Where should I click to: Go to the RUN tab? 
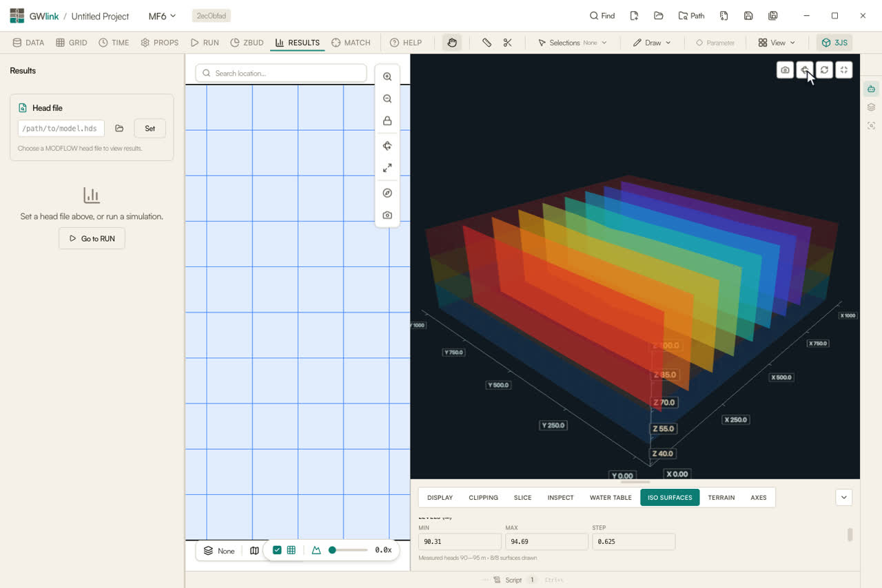pos(205,43)
